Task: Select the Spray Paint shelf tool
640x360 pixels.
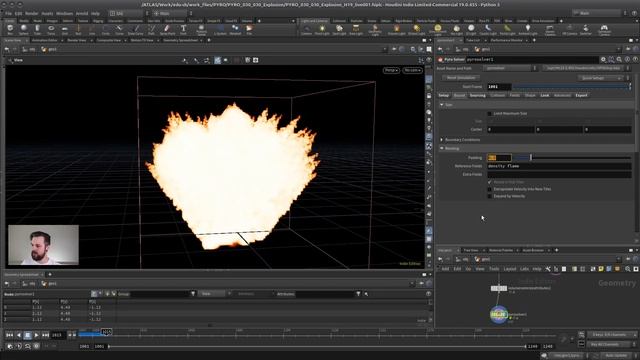Action: point(167,29)
